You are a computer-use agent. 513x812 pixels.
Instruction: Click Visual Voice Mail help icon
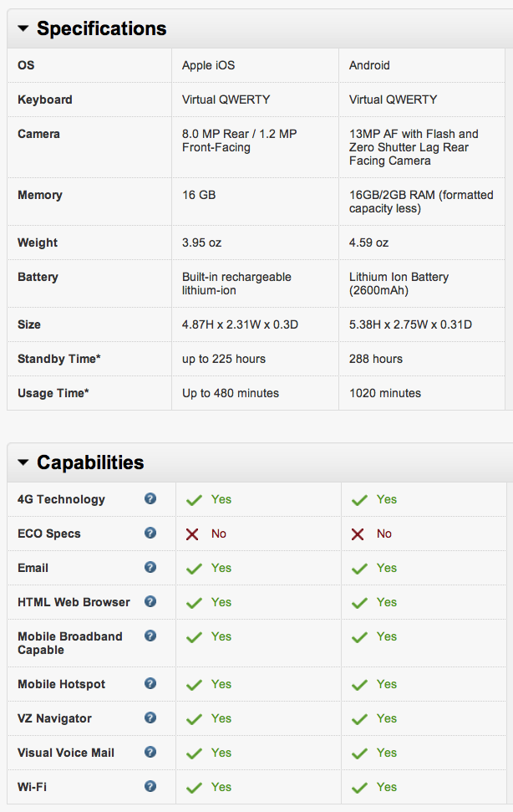click(x=150, y=752)
